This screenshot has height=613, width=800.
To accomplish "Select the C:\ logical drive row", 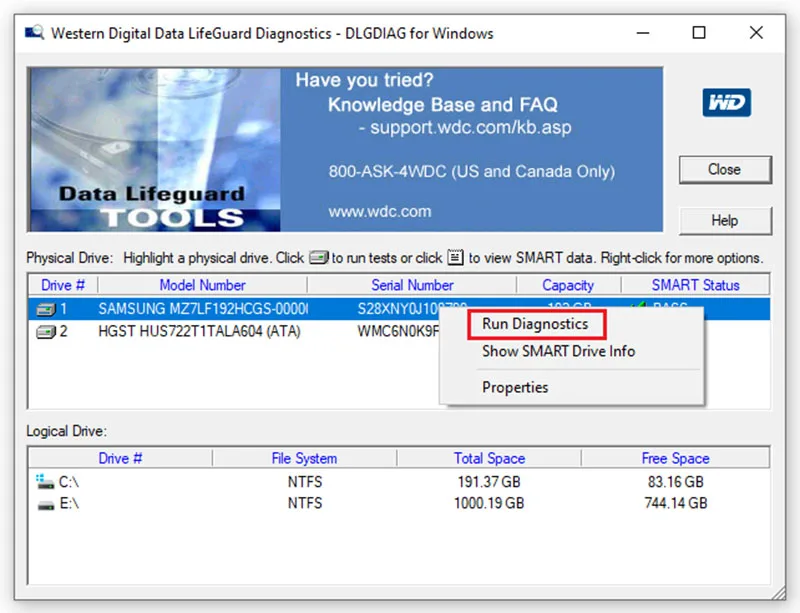I will tap(398, 482).
